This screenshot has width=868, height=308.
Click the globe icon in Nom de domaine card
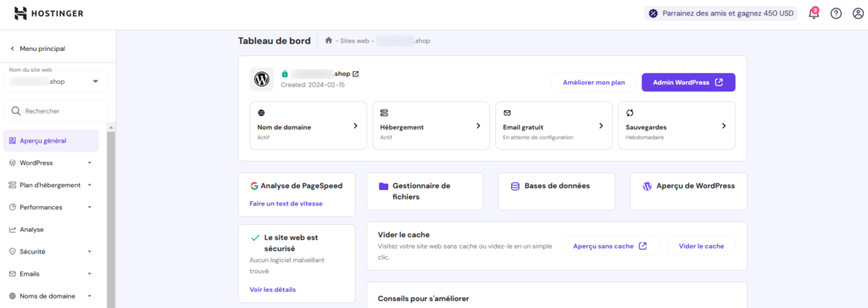click(x=261, y=113)
